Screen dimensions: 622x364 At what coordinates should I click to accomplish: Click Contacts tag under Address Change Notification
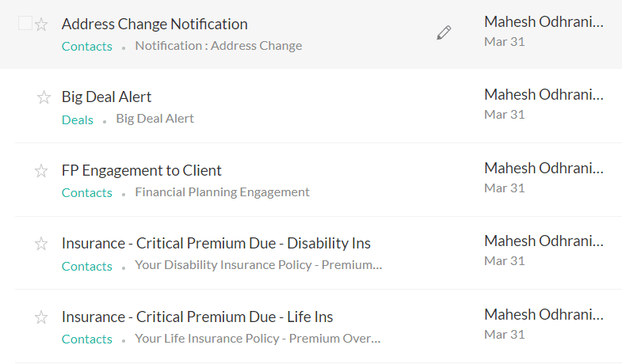(x=87, y=46)
